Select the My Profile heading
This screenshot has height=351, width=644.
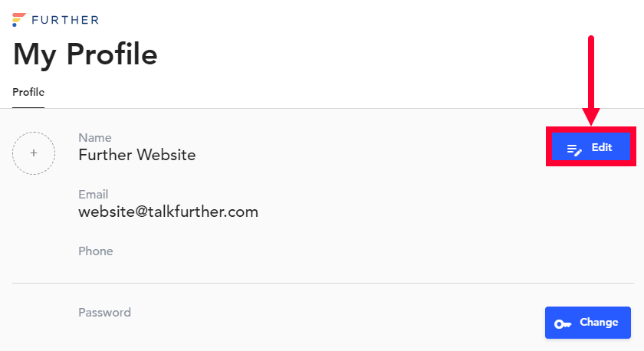[x=85, y=54]
